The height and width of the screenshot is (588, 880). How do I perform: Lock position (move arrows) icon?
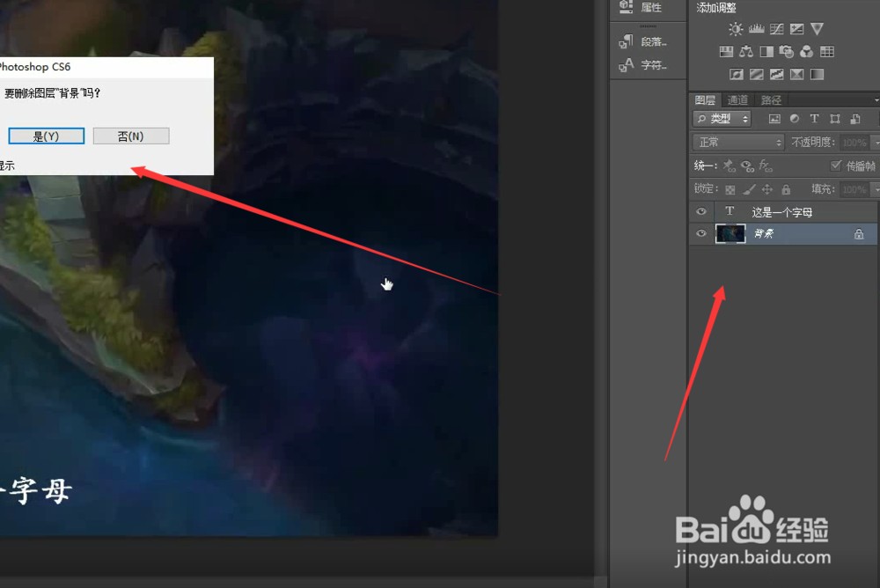pos(767,190)
